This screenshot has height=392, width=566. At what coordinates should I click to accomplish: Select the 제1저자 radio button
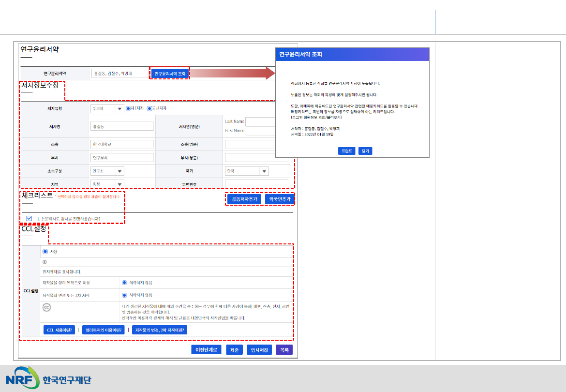128,108
